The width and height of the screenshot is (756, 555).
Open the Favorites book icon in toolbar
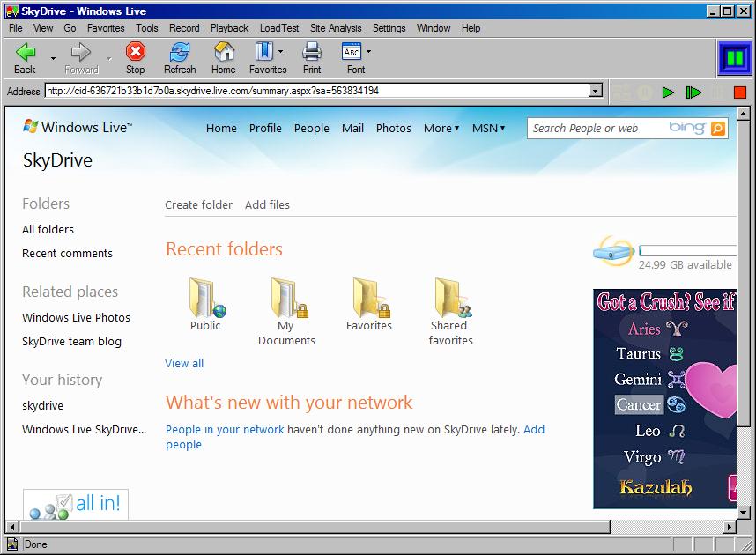[263, 51]
